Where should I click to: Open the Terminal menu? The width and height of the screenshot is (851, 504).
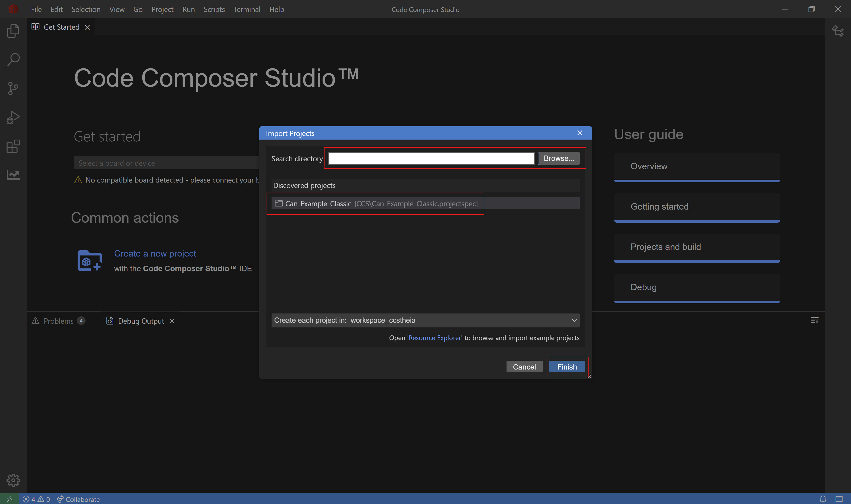click(x=247, y=9)
